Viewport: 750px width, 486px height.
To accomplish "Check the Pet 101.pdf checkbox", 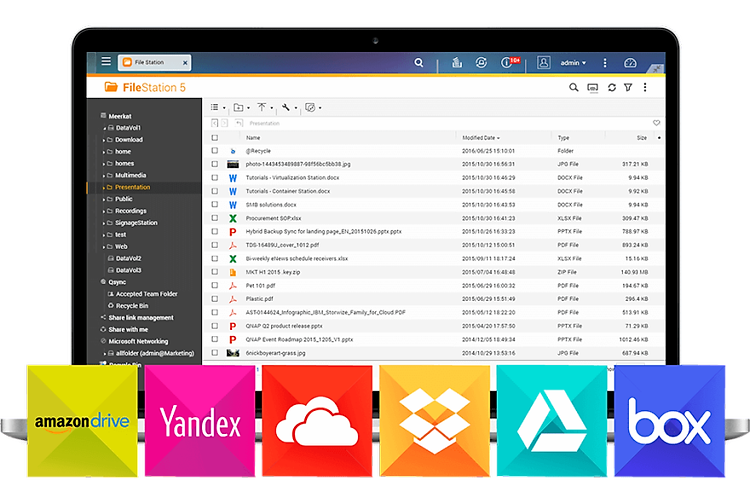I will (x=215, y=285).
